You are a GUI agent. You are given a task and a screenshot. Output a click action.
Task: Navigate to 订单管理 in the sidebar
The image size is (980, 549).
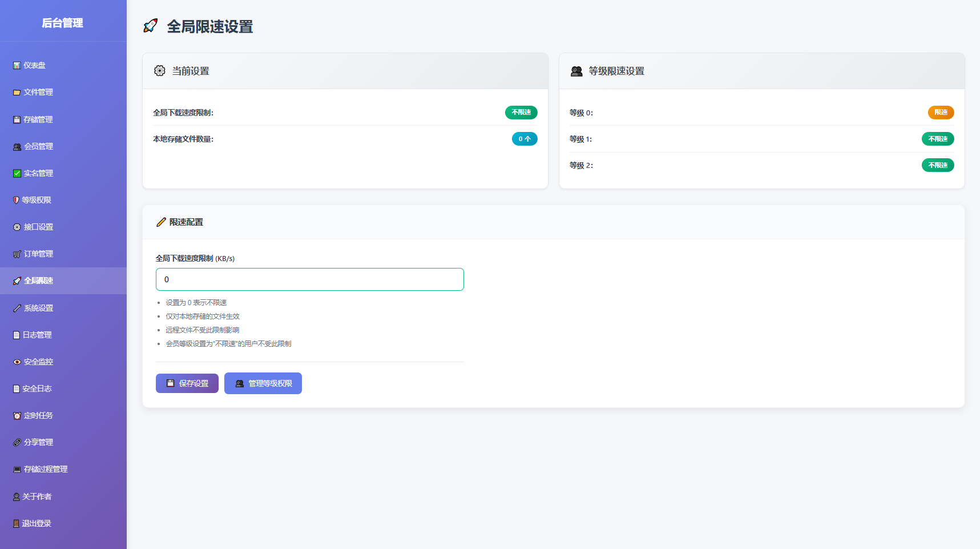(x=38, y=254)
